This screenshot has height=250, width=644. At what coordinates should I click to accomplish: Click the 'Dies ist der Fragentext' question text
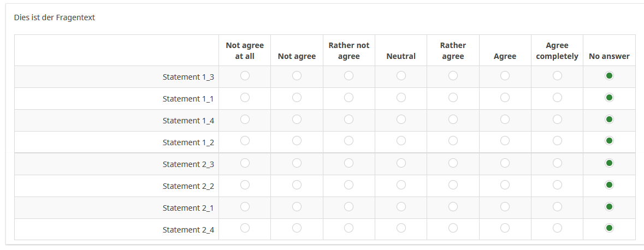tap(55, 17)
